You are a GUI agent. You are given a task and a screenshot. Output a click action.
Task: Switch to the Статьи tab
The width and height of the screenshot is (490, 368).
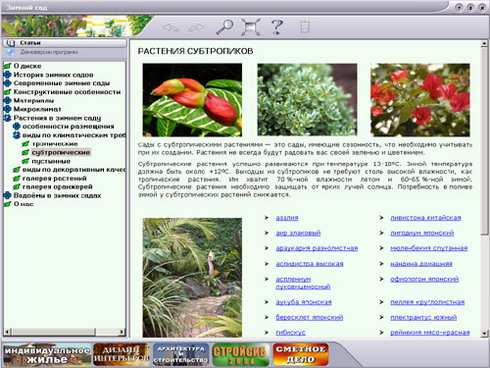(x=64, y=43)
